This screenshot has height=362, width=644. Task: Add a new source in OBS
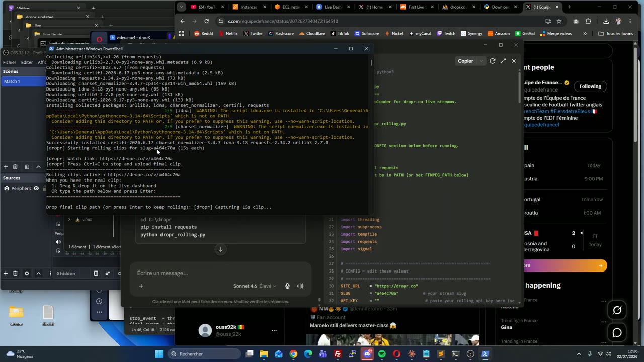click(6, 273)
